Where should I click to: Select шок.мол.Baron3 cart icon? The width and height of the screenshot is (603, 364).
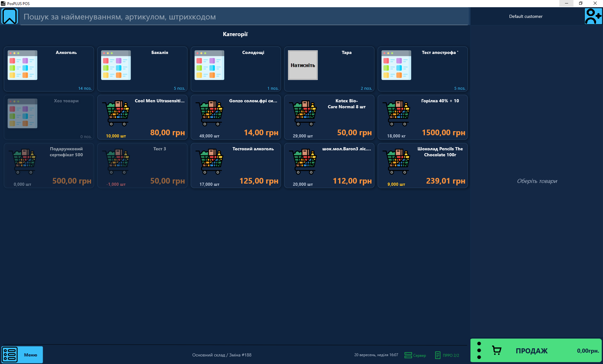point(303,162)
